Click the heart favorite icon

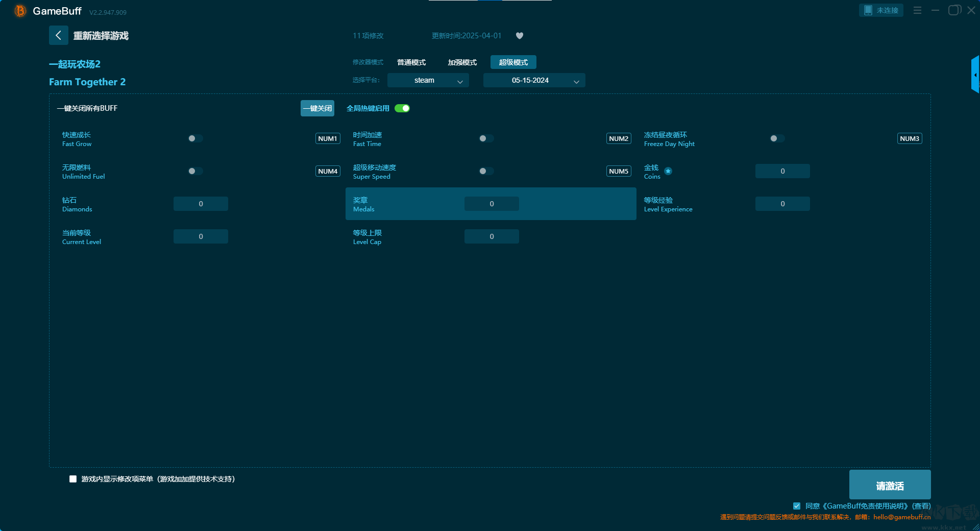coord(519,36)
